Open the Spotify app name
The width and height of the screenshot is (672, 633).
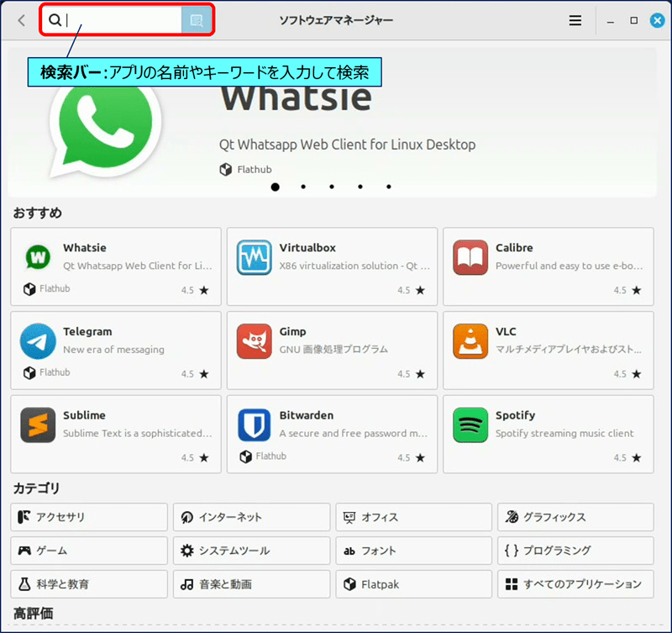[x=515, y=415]
